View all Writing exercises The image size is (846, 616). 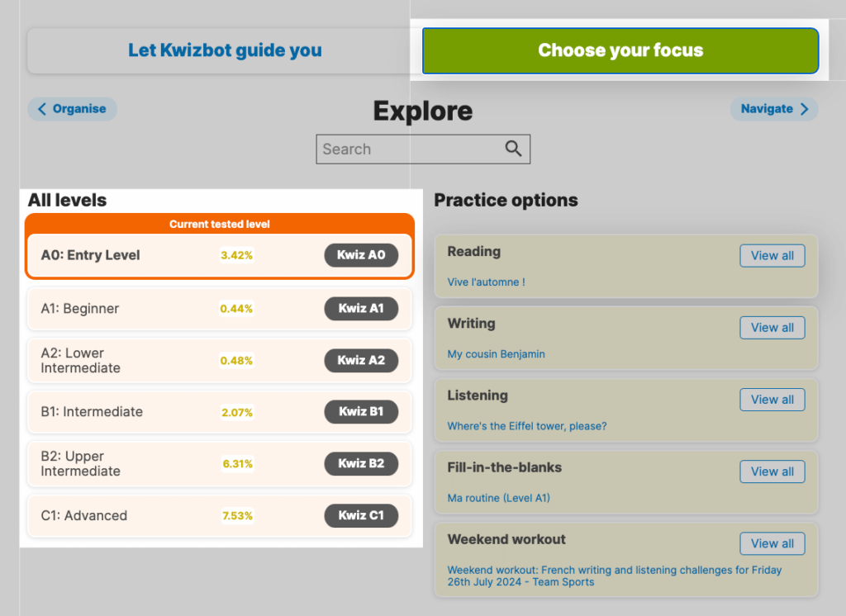tap(772, 328)
